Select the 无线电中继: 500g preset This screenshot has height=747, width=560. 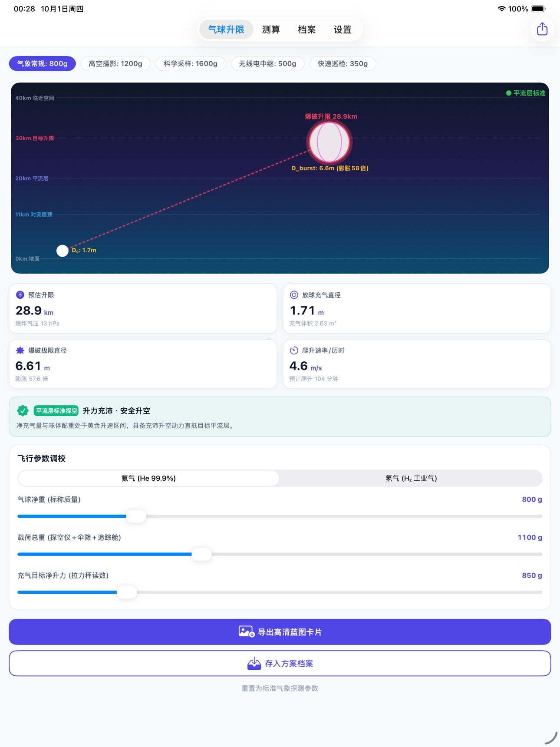coord(267,63)
